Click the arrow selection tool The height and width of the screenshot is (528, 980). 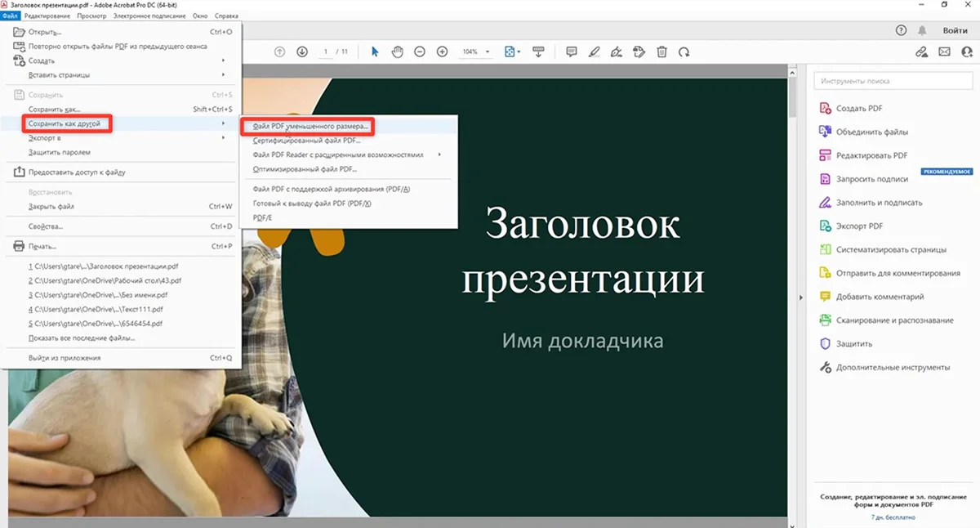375,51
